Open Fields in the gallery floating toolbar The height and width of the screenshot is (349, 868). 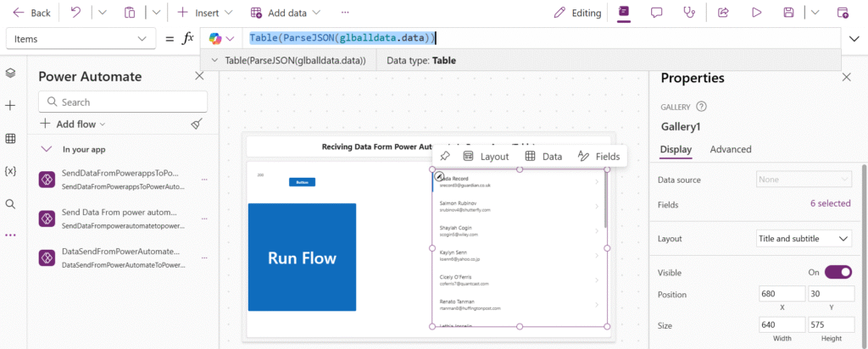[x=598, y=157]
